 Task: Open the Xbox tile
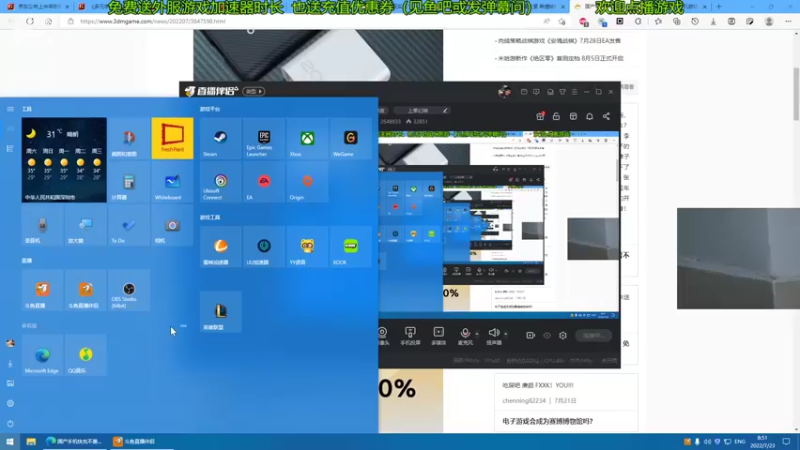click(307, 138)
